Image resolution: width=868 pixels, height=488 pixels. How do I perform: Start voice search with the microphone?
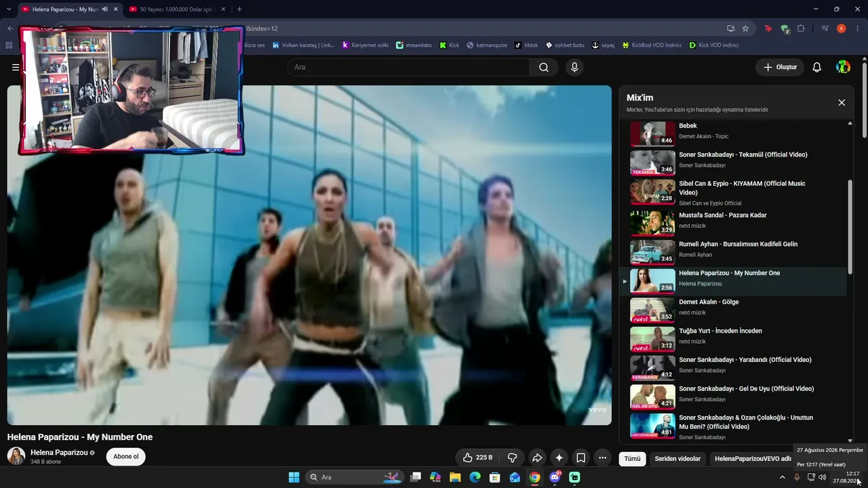coord(574,67)
